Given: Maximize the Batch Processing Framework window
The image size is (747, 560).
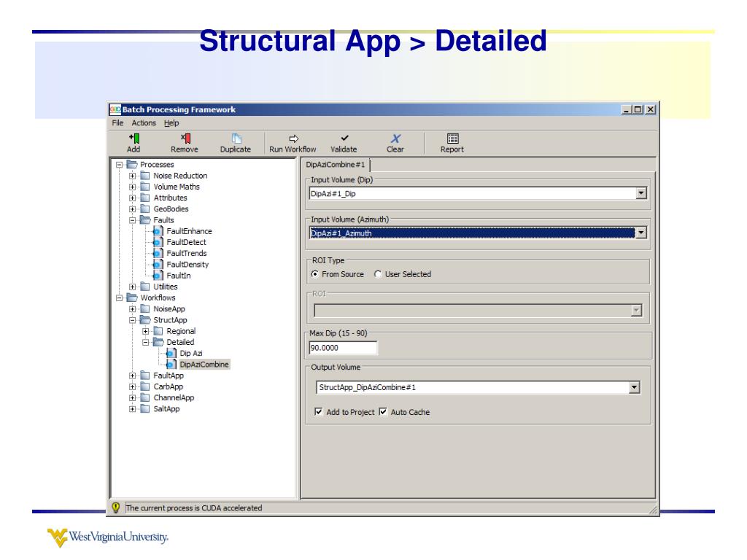Looking at the screenshot, I should (638, 109).
